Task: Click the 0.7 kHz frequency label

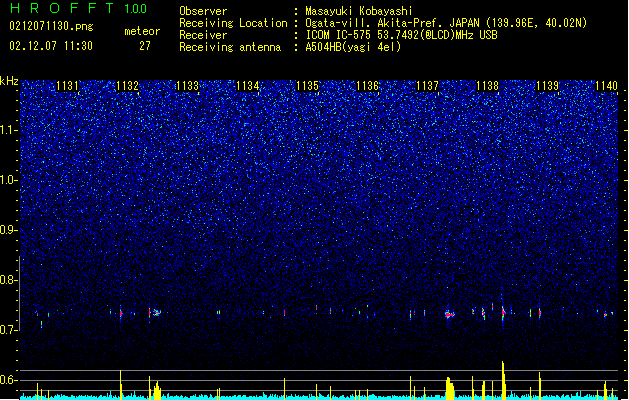Action: (8, 330)
